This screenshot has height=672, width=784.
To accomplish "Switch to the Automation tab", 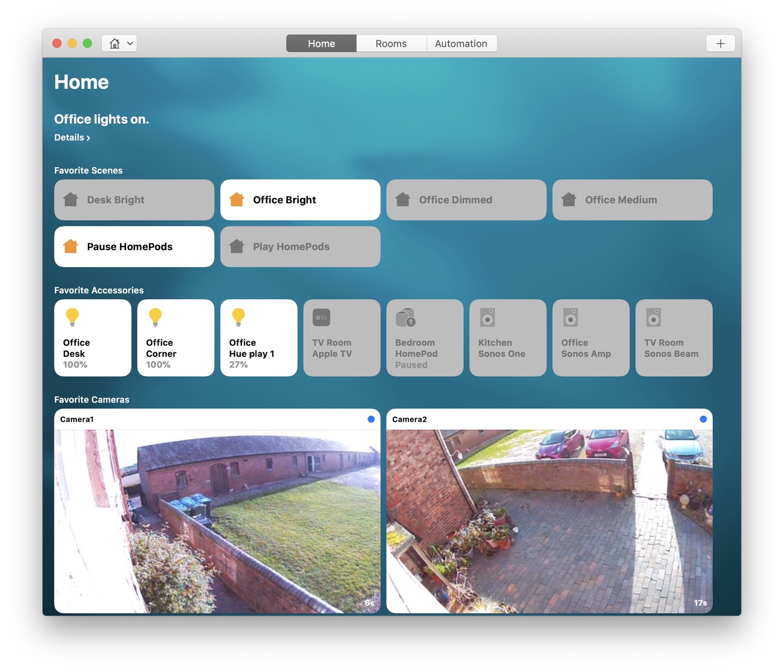I will [x=461, y=43].
